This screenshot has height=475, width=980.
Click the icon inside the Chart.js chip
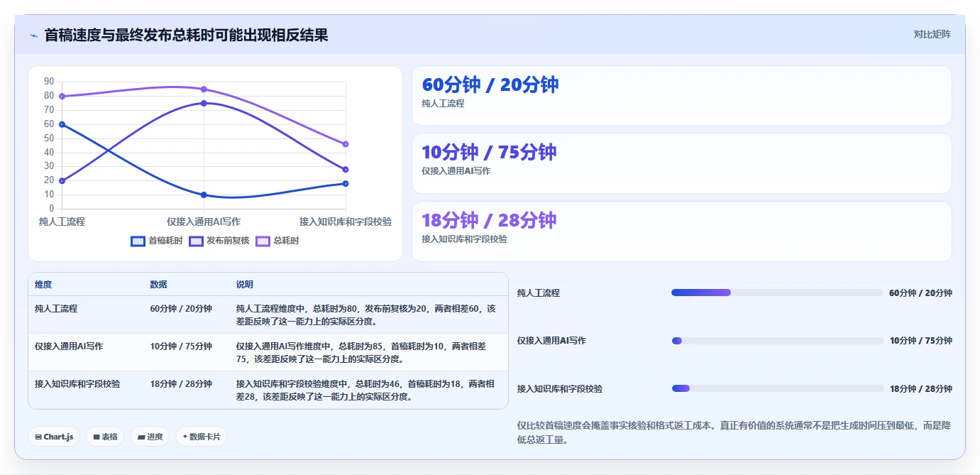point(38,437)
